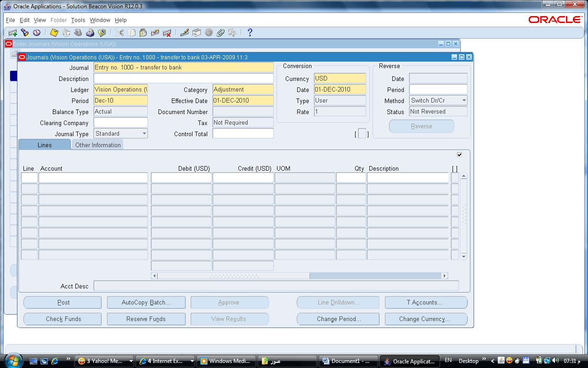Open the reverse Method Switch Dr/Cr dropdown

click(x=464, y=101)
